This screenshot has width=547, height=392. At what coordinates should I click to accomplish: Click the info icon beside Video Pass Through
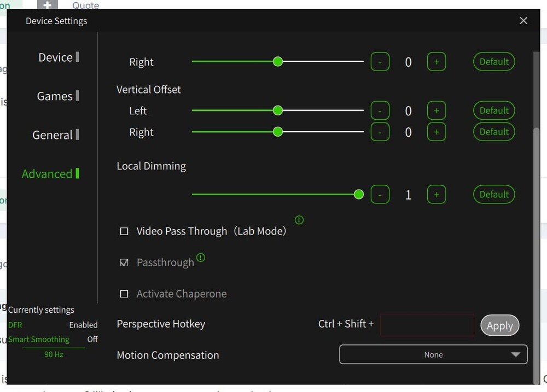(299, 220)
